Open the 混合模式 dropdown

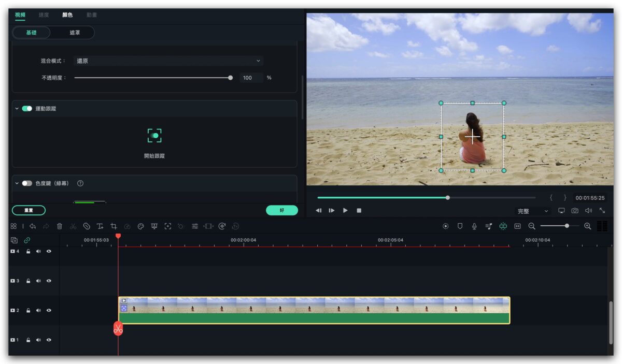(168, 61)
